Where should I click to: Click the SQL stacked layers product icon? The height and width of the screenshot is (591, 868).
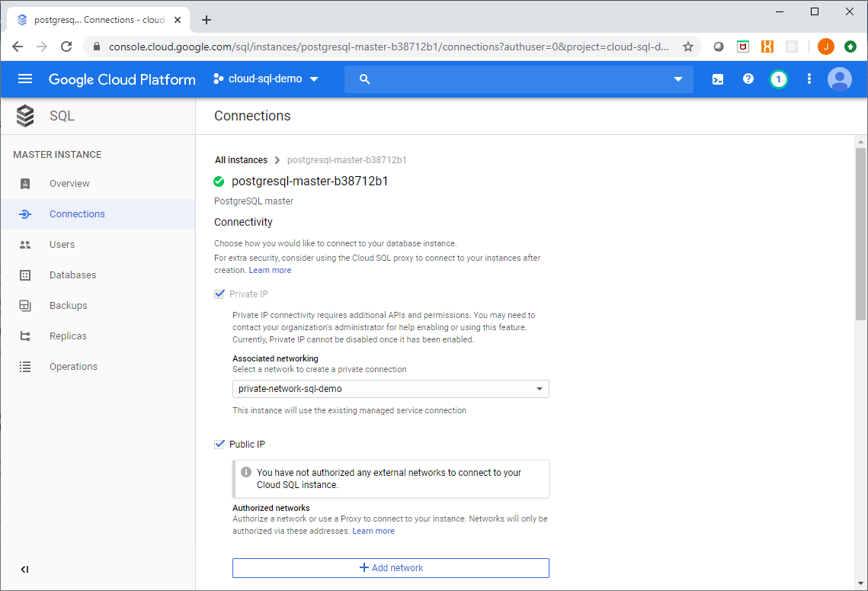click(25, 116)
